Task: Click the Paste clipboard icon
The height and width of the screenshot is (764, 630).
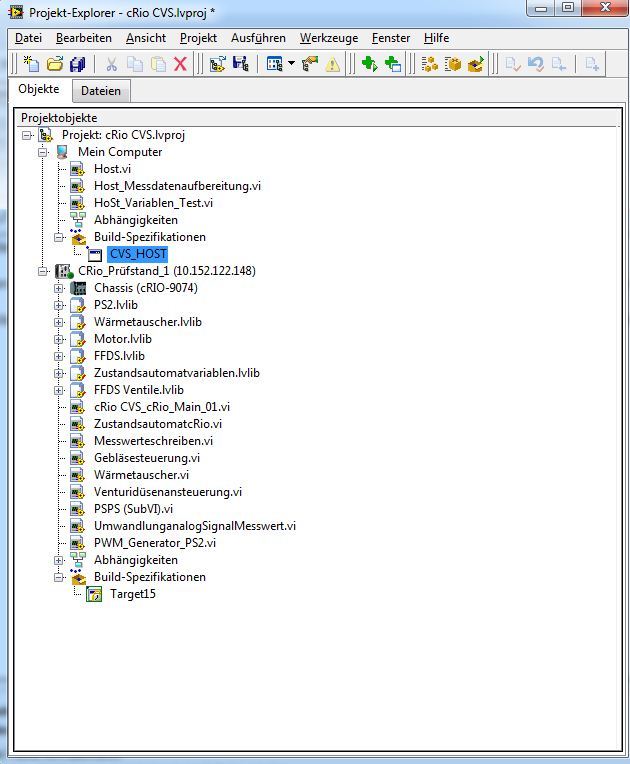Action: [158, 64]
